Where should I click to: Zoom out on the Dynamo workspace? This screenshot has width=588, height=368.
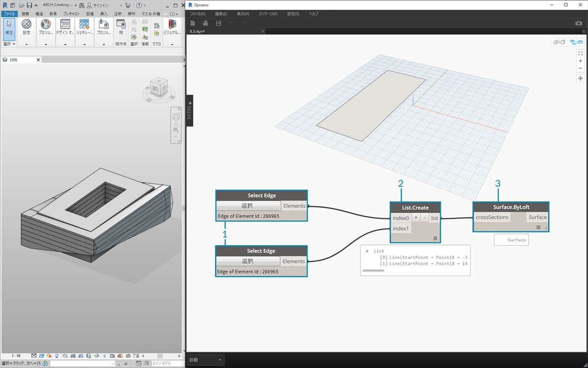(581, 68)
